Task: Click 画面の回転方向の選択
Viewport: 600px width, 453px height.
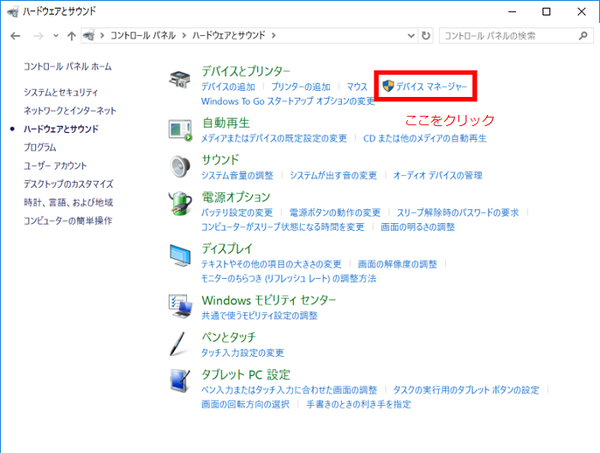Action: pos(245,404)
